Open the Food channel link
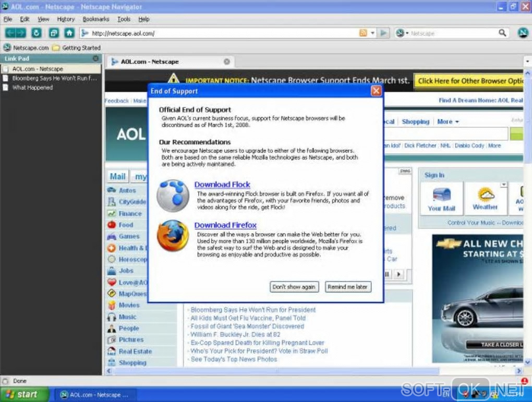The height and width of the screenshot is (402, 532). 126,225
